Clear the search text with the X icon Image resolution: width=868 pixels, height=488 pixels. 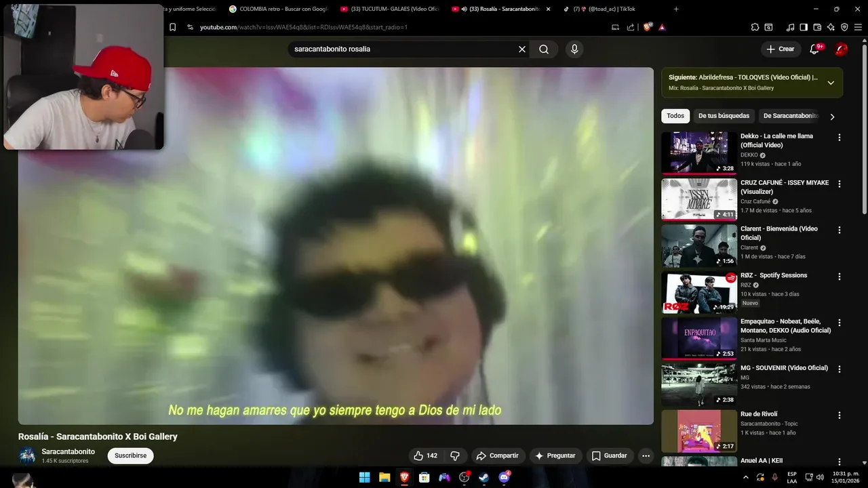pyautogui.click(x=522, y=49)
